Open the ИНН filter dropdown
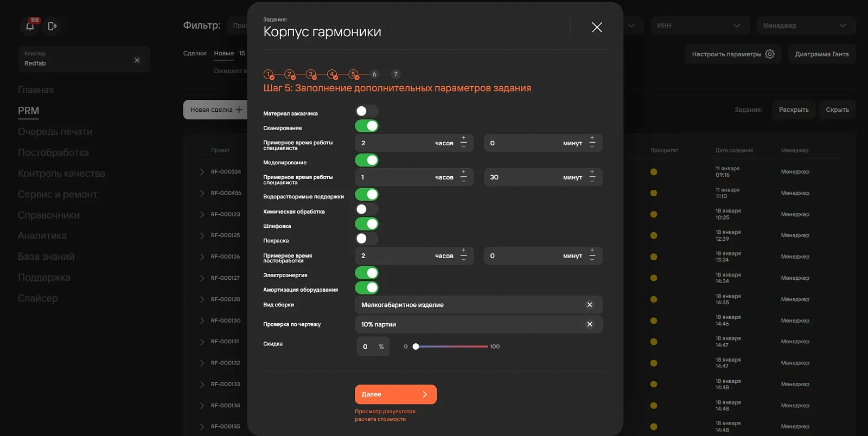The height and width of the screenshot is (436, 868). coord(700,25)
